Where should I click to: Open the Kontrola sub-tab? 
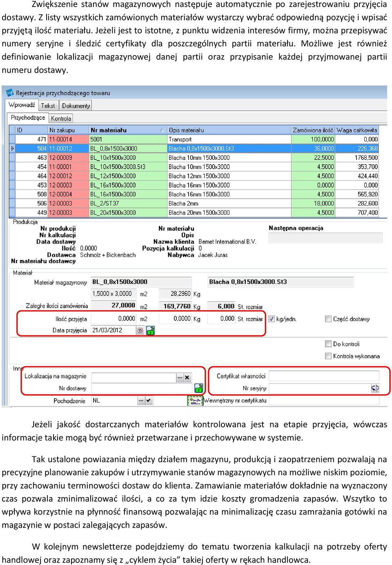(61, 118)
